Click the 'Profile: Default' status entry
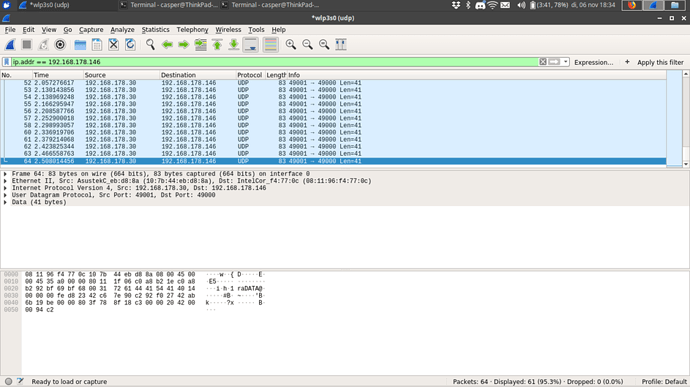 click(664, 382)
